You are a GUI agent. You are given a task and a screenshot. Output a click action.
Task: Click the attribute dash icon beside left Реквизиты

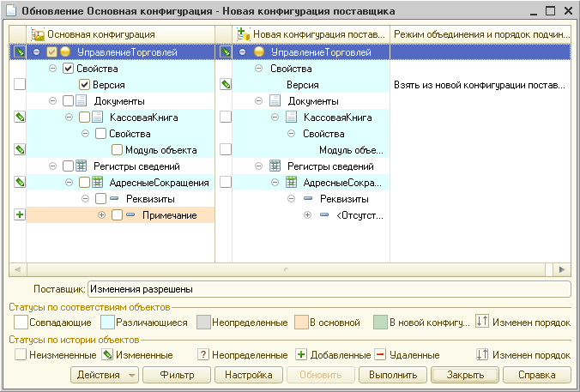114,199
